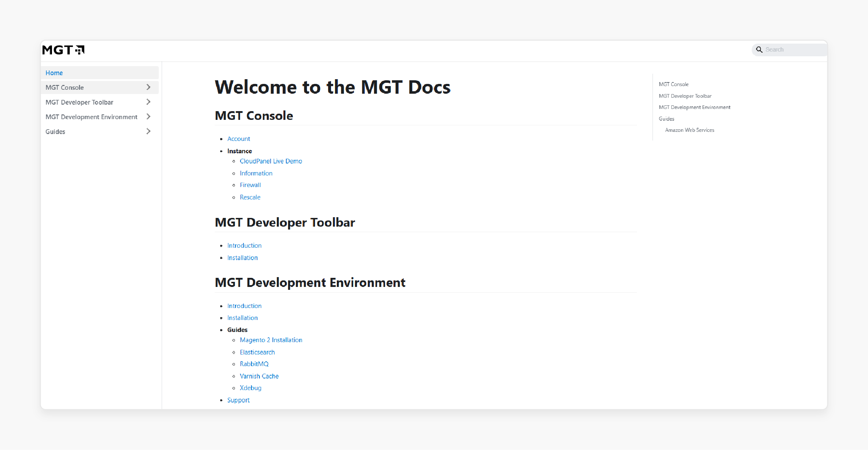Jump to MGT Developer Toolbar in table of contents
Screen dimensions: 868x450
[685, 96]
